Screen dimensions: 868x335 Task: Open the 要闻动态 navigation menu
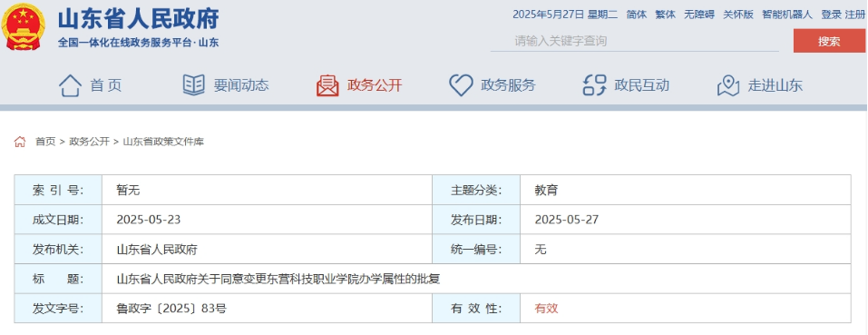click(241, 85)
